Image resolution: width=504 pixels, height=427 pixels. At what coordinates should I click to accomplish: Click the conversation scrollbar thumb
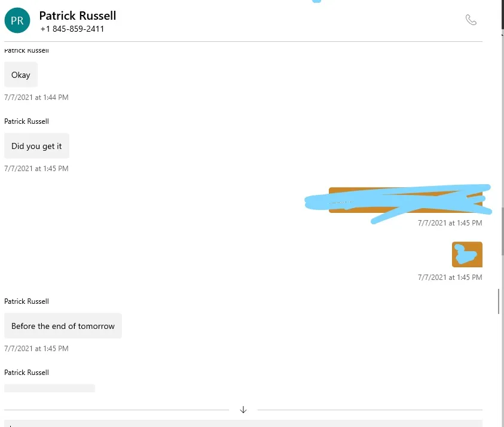(x=499, y=301)
